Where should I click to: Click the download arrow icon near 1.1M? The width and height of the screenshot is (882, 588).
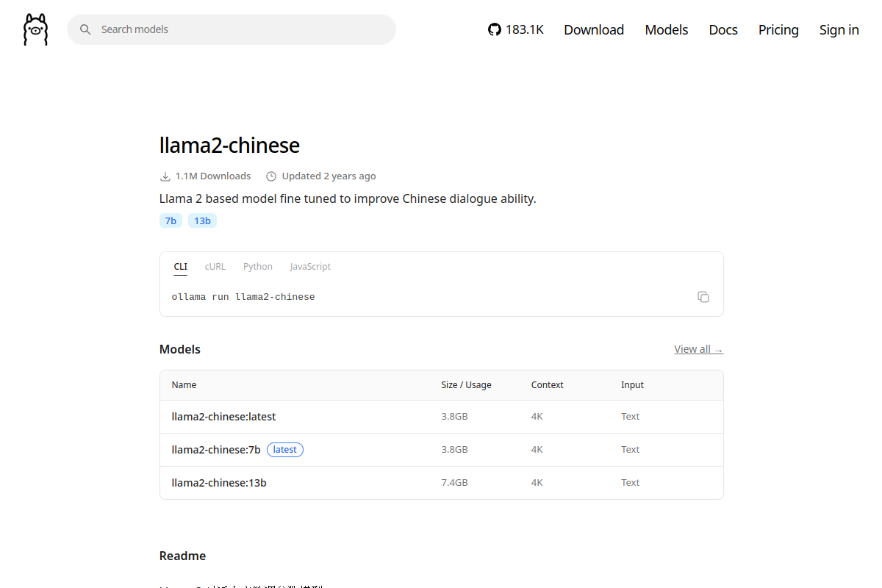click(x=165, y=176)
